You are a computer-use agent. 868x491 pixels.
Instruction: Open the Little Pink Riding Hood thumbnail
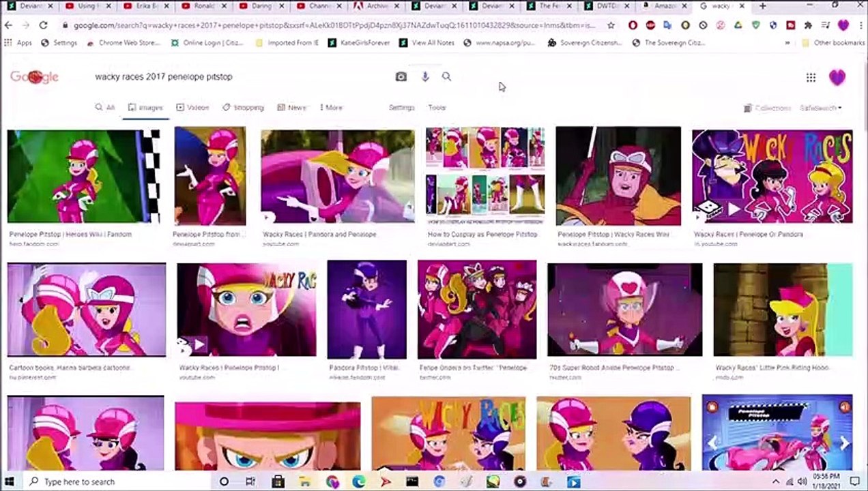pos(783,310)
